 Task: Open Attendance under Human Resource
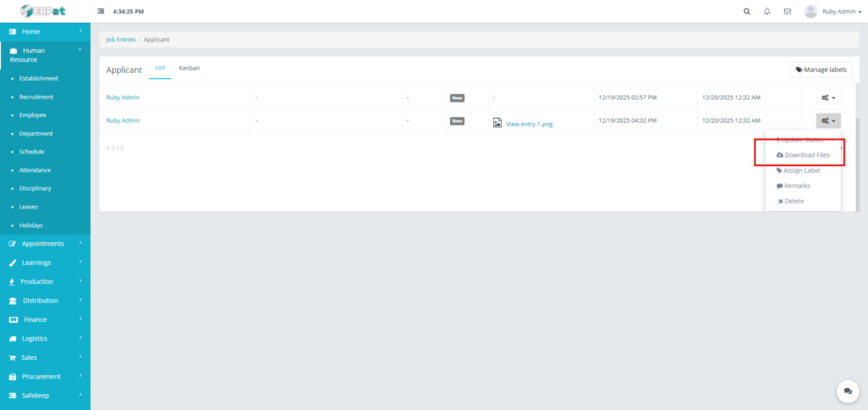coord(35,170)
